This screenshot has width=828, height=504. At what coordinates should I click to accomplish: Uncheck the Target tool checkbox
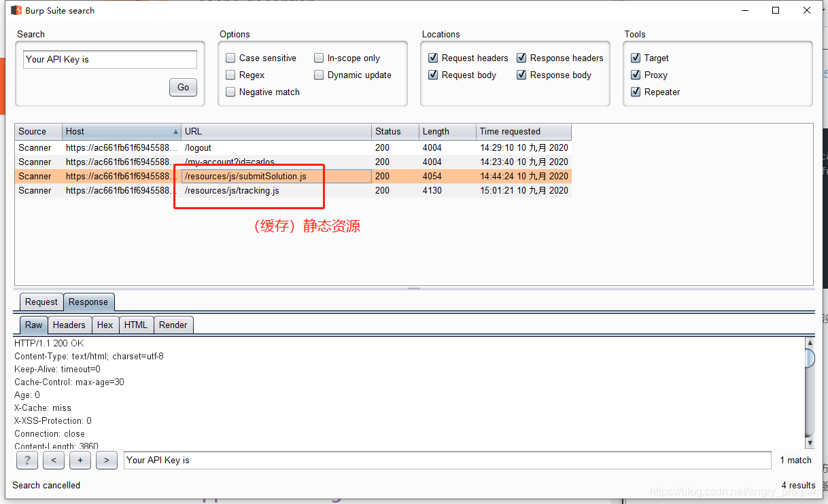pos(636,58)
